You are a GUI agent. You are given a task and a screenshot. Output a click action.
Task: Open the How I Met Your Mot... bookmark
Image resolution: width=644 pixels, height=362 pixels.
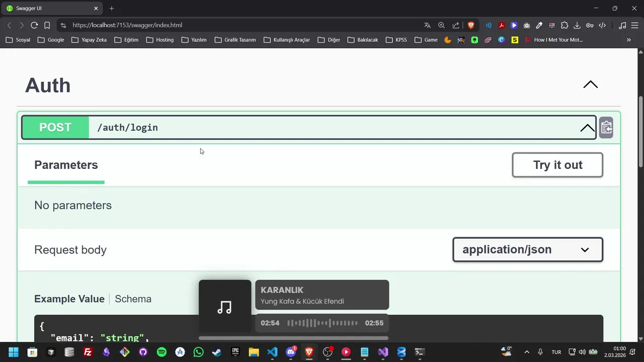click(553, 40)
